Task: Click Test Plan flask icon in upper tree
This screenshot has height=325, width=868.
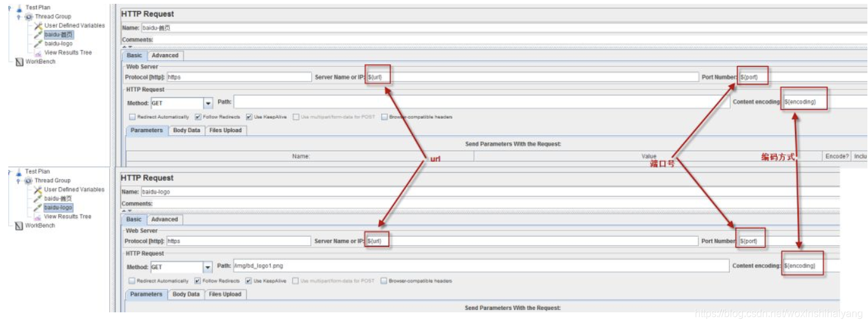Action: [18, 8]
